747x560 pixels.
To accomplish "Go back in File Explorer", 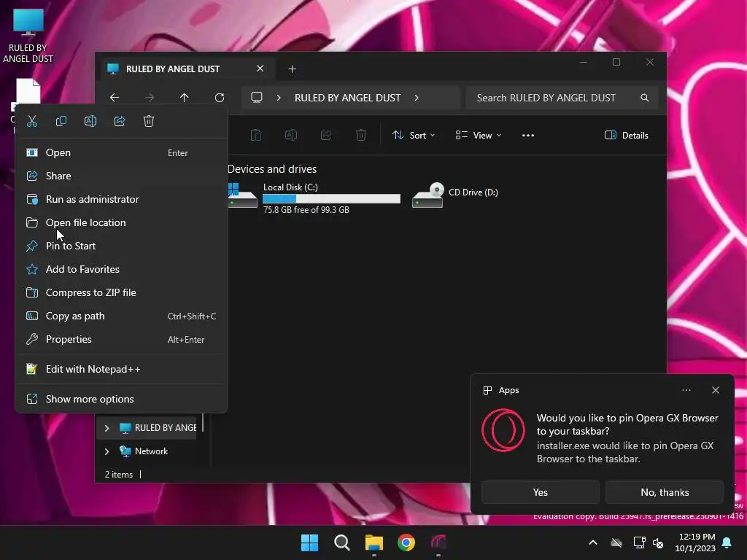I will [x=115, y=98].
